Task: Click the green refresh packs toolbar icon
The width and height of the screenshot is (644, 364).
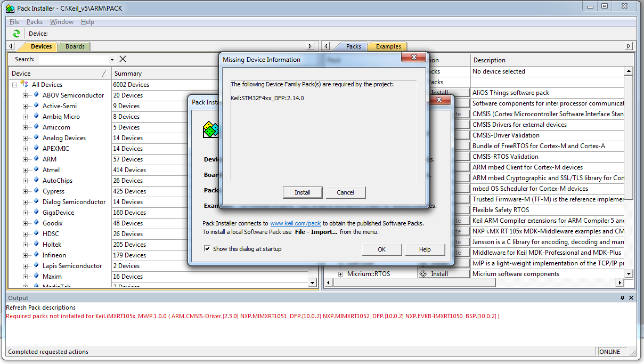Action: [x=16, y=34]
